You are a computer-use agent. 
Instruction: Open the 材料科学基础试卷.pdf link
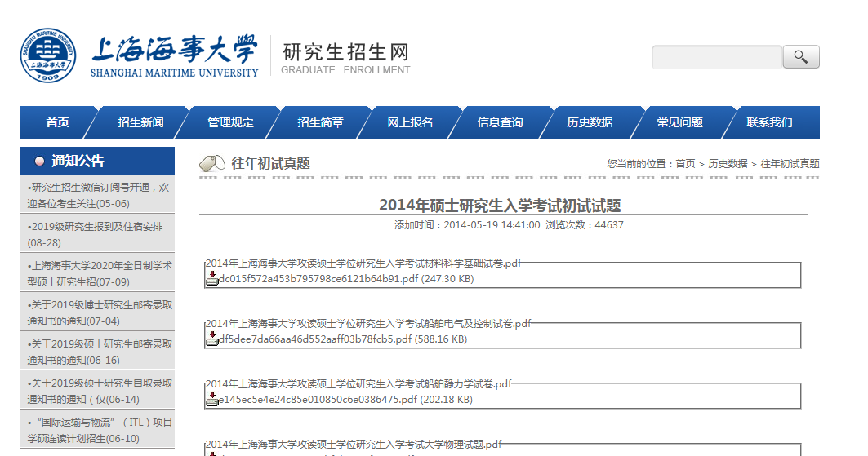[363, 263]
